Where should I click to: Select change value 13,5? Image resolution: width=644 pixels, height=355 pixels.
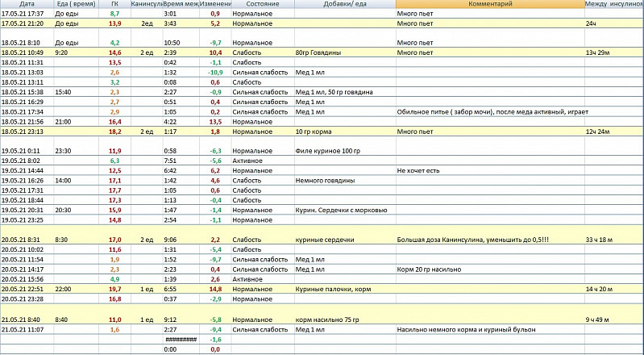(215, 122)
